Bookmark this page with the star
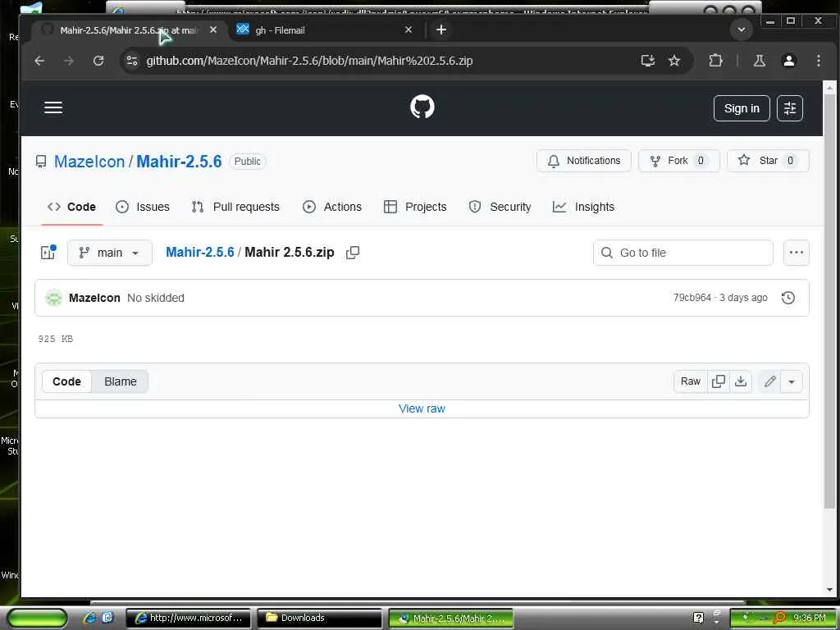840x630 pixels. pyautogui.click(x=674, y=61)
